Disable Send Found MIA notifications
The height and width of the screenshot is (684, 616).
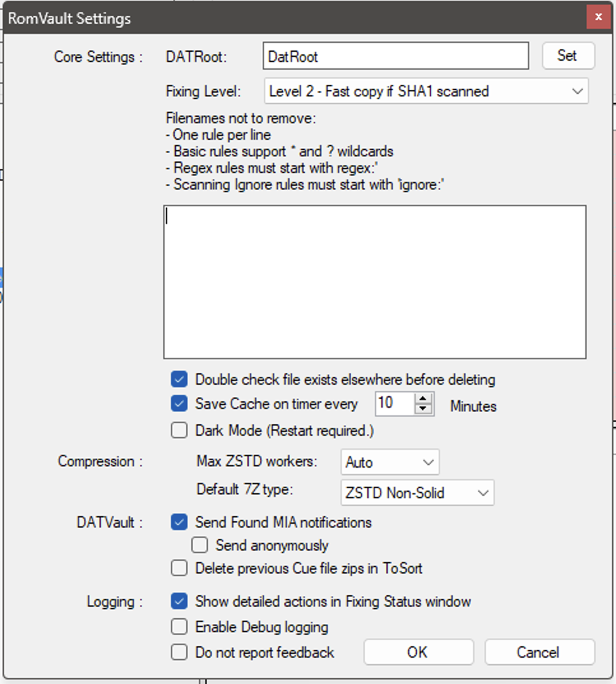click(x=179, y=522)
